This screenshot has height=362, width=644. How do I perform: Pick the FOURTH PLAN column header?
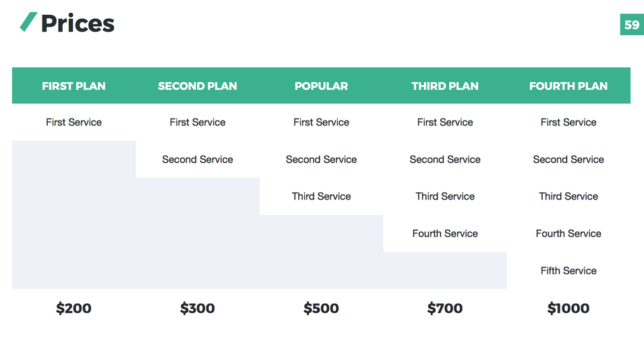568,86
